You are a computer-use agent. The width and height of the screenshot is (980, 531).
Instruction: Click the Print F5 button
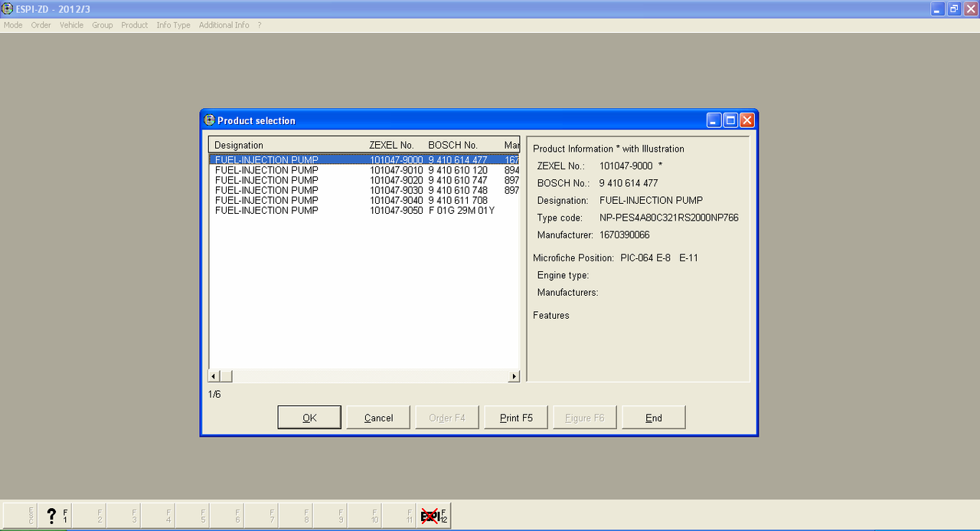coord(516,418)
